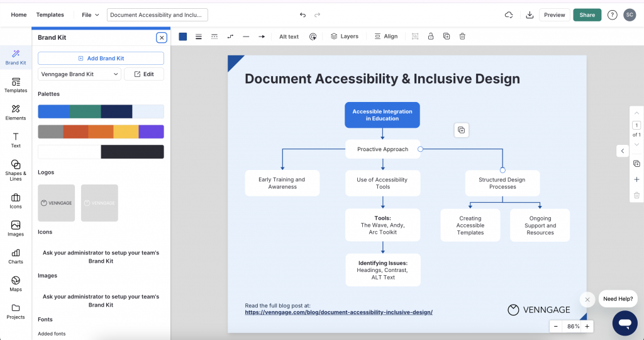Image resolution: width=644 pixels, height=340 pixels.
Task: Close the Brand Kit panel
Action: pos(162,38)
